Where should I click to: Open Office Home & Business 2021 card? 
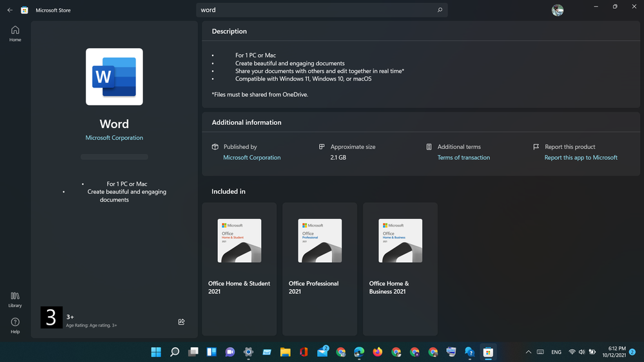tap(400, 269)
